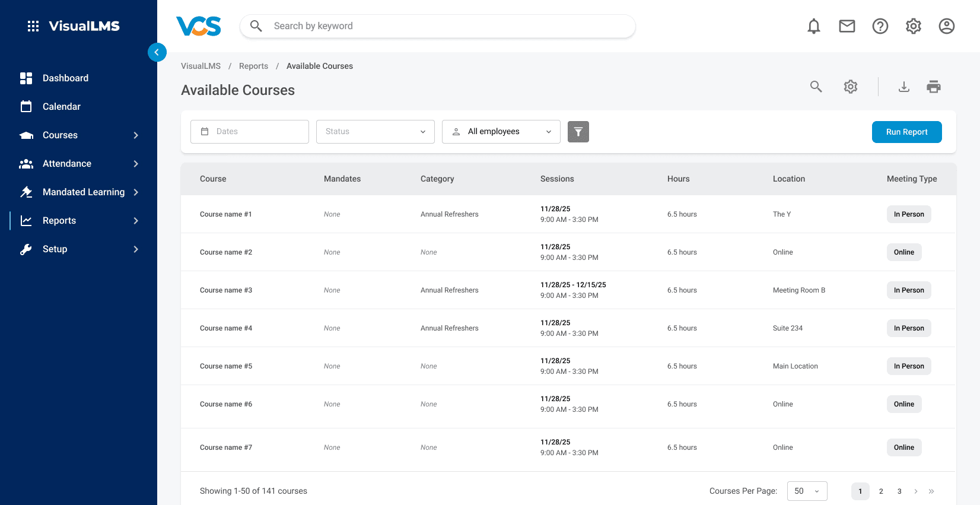Click the Reports chart icon
The width and height of the screenshot is (980, 505).
pos(26,221)
